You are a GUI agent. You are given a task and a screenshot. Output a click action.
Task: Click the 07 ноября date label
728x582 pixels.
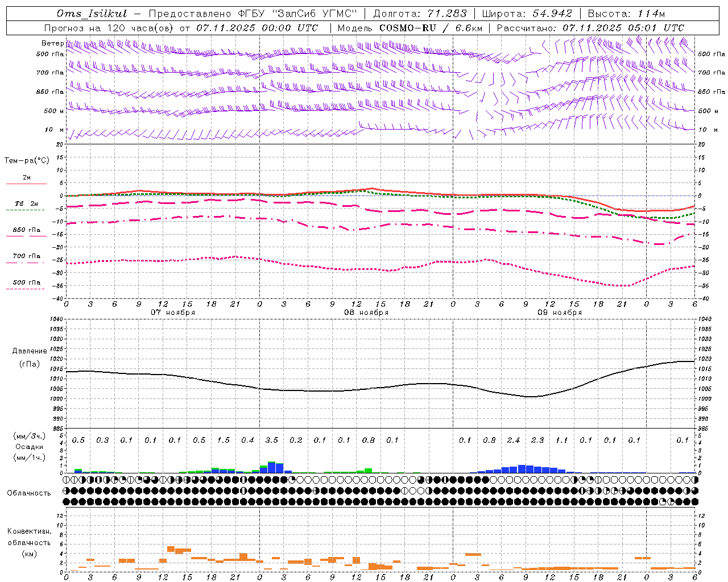tap(173, 313)
